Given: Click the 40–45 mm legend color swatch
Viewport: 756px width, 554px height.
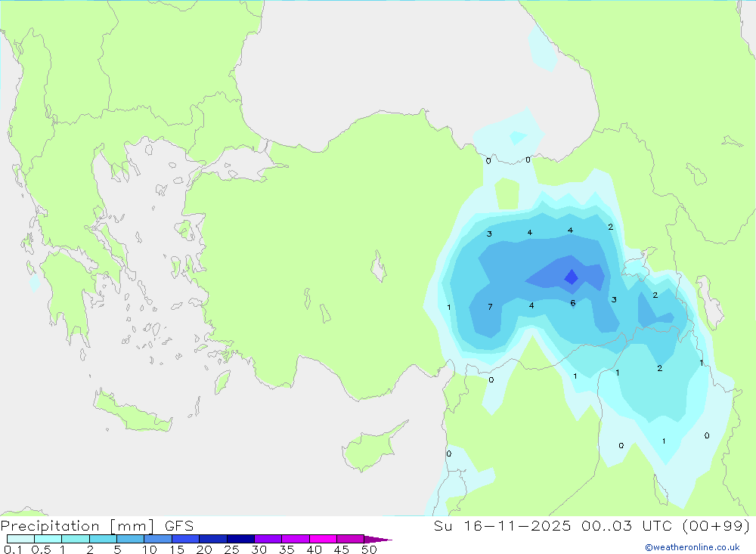Looking at the screenshot, I should pyautogui.click(x=323, y=539).
